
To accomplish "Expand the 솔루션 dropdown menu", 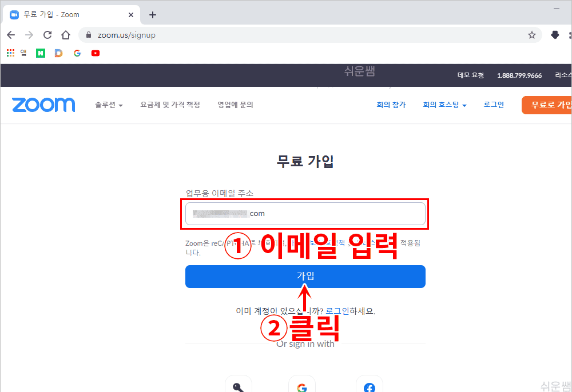I will [109, 105].
